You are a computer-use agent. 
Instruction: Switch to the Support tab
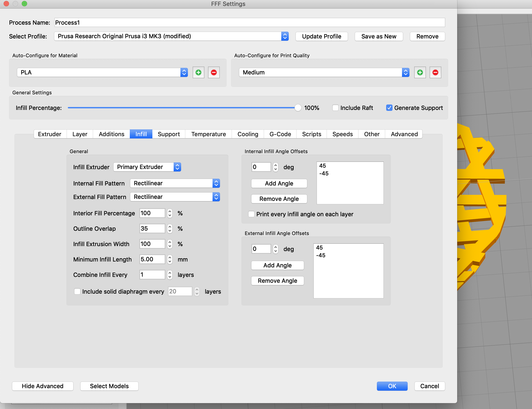(168, 134)
